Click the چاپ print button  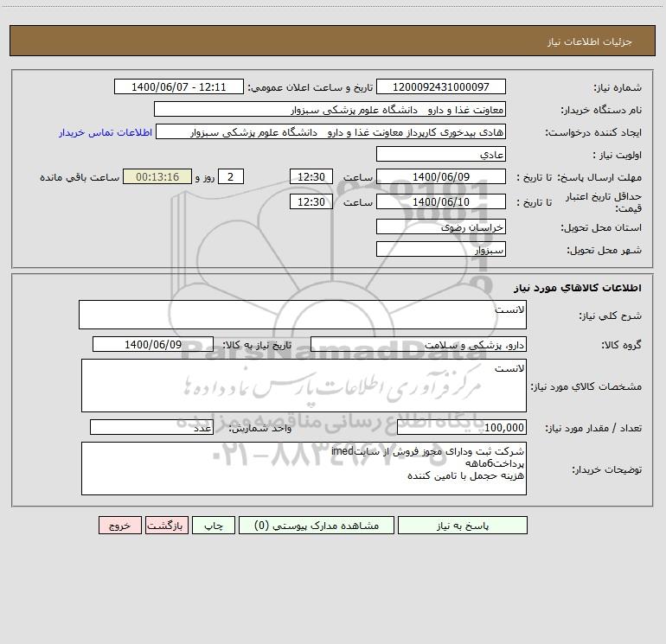coord(214,525)
